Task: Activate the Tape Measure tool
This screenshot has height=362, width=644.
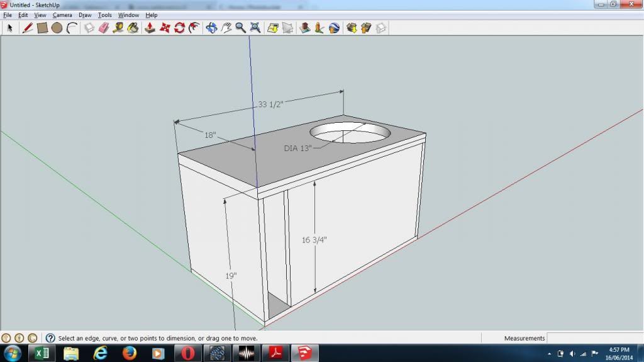Action: tap(118, 28)
